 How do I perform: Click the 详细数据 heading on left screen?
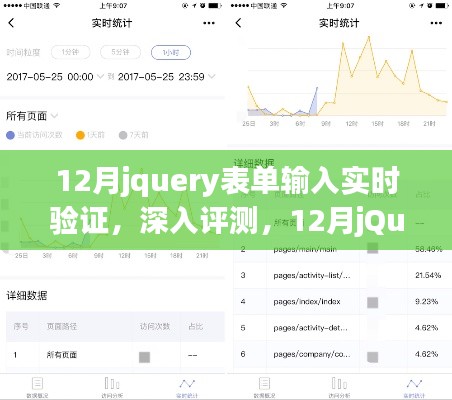click(27, 295)
